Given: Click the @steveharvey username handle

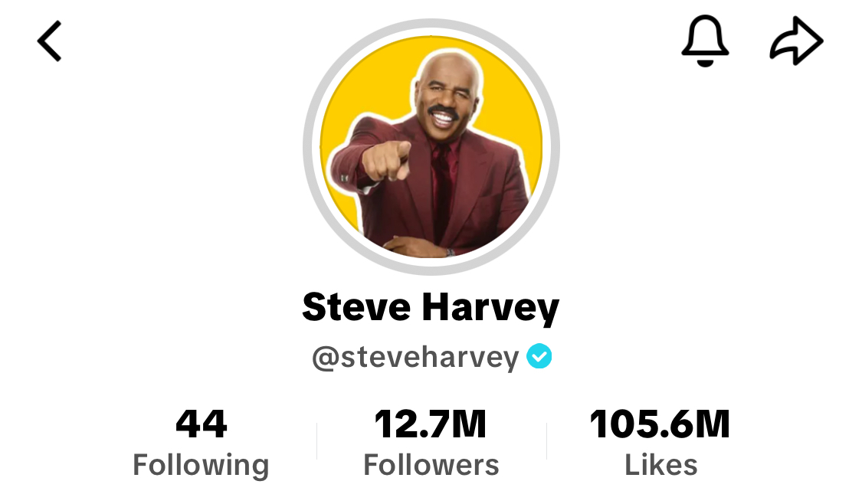Looking at the screenshot, I should [415, 357].
